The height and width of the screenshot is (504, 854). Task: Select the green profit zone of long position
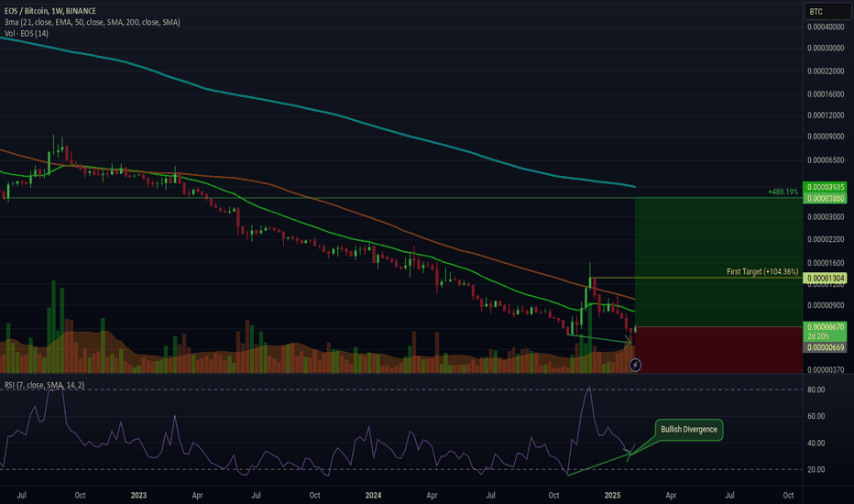(x=719, y=262)
